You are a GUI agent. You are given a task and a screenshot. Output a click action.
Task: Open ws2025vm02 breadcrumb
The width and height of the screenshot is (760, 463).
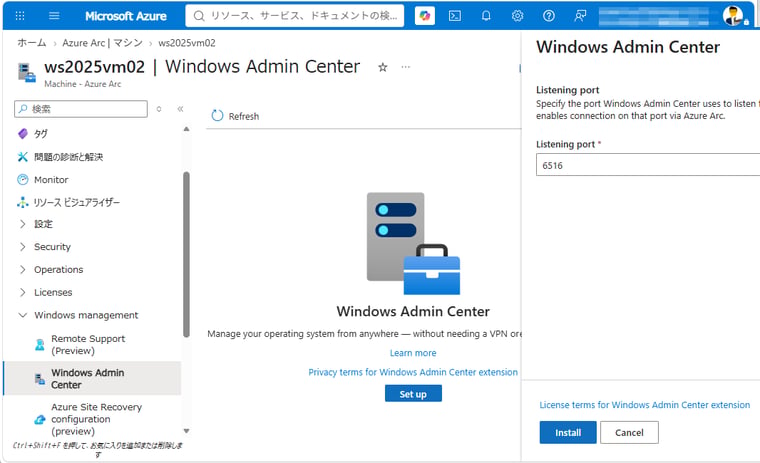187,43
